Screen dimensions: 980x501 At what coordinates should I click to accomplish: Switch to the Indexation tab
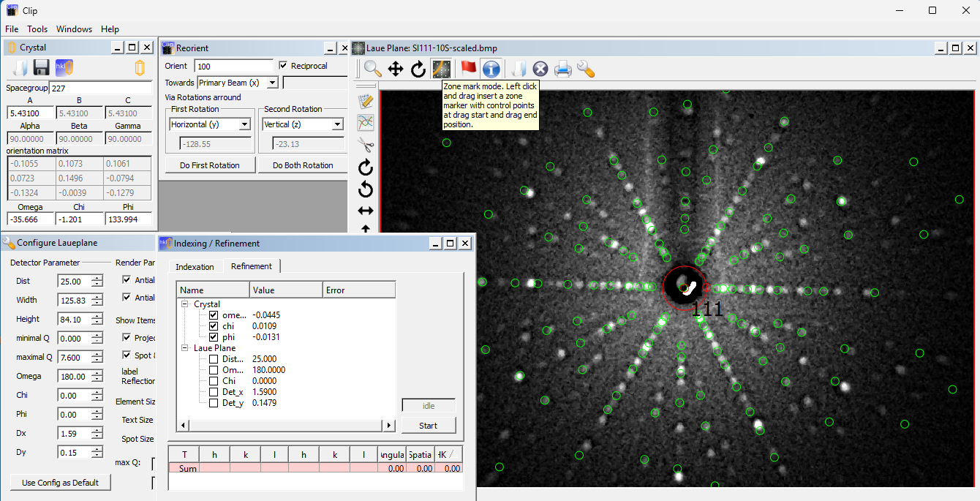195,266
